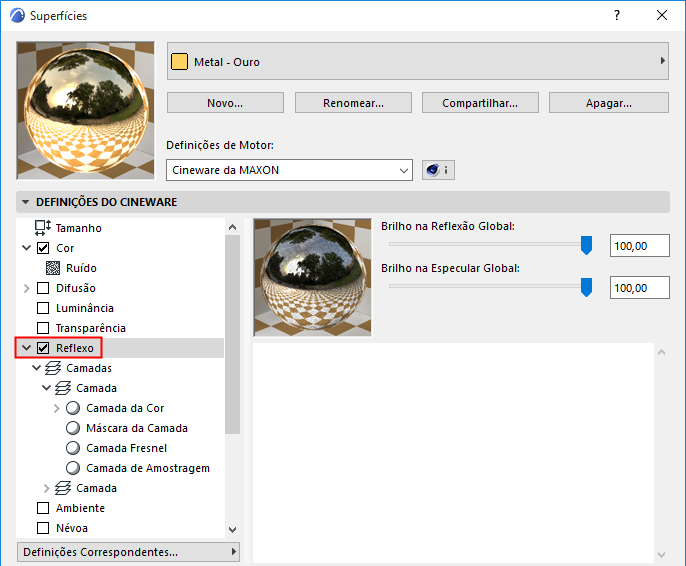The height and width of the screenshot is (566, 686).
Task: Open the Cineware da MAXON engine dropdown
Action: tap(289, 170)
